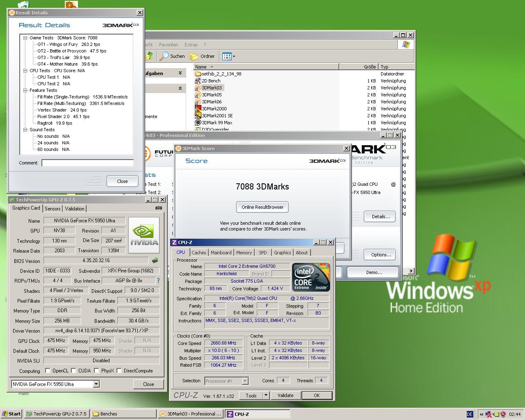Viewport: 525px width, 420px height.
Task: Collapse the Aufgaben side panel section
Action: click(180, 73)
